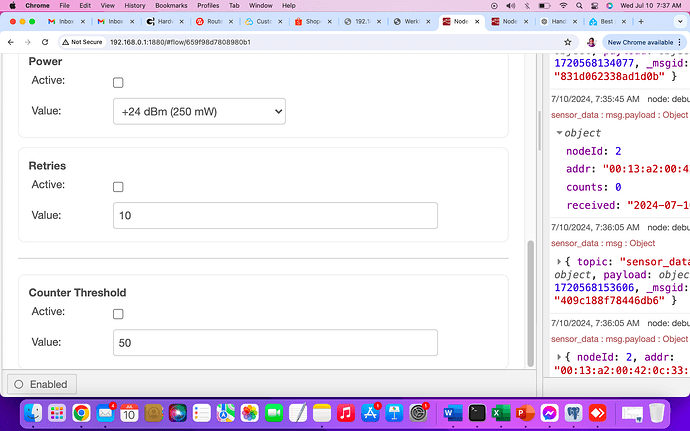The width and height of the screenshot is (690, 431).
Task: Reload the page with the refresh icon
Action: 46,42
